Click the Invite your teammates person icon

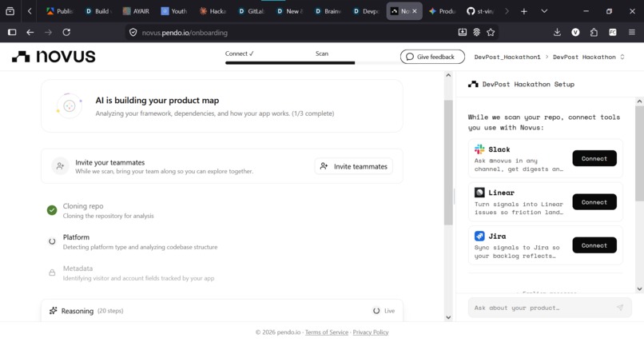61,166
